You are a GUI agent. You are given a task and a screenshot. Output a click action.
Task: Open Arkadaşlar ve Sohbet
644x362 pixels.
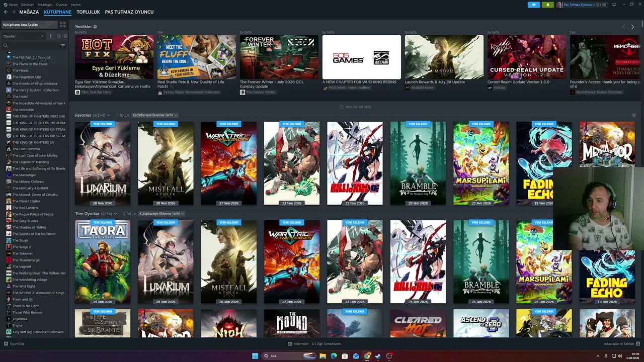tap(622, 344)
